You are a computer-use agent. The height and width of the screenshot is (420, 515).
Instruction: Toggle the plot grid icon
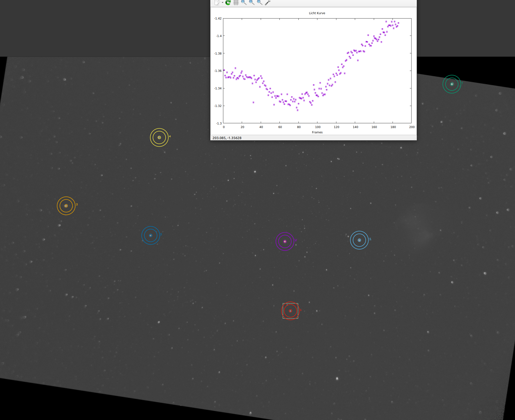pyautogui.click(x=236, y=2)
